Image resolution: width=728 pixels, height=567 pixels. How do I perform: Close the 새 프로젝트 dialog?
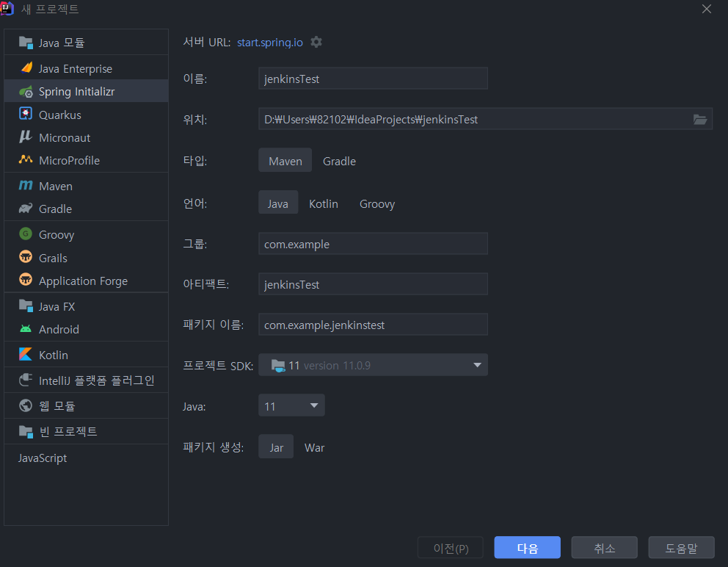pos(706,9)
